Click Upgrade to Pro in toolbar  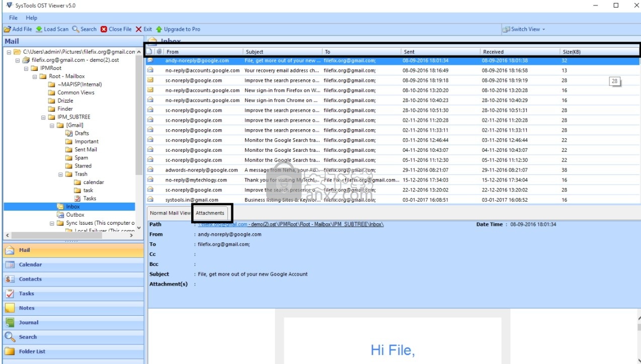[178, 29]
